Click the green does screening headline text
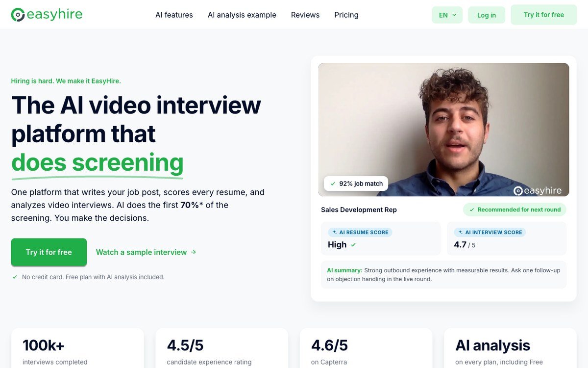This screenshot has height=368, width=588. pos(98,162)
